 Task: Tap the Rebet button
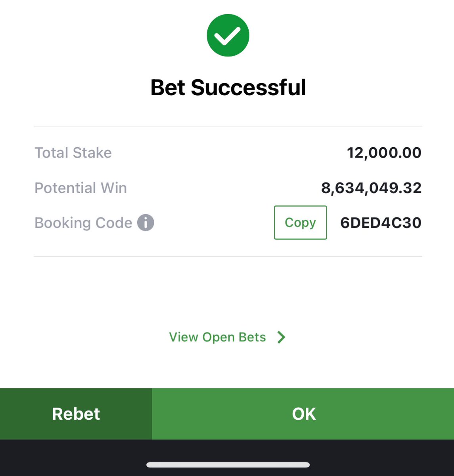(76, 414)
